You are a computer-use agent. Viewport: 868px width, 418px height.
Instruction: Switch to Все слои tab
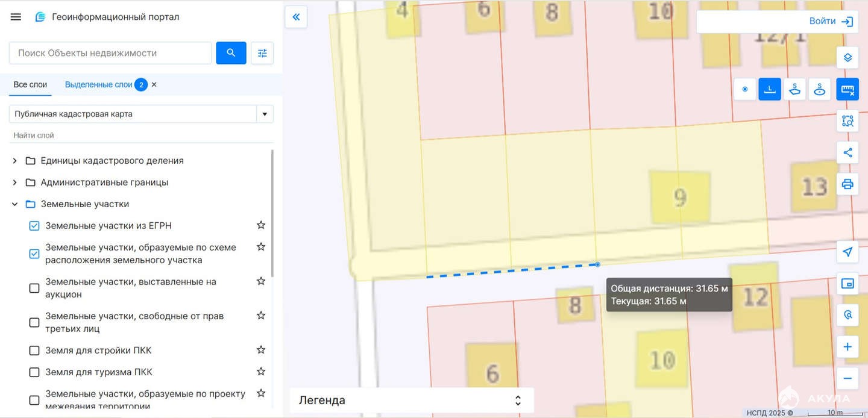point(30,85)
